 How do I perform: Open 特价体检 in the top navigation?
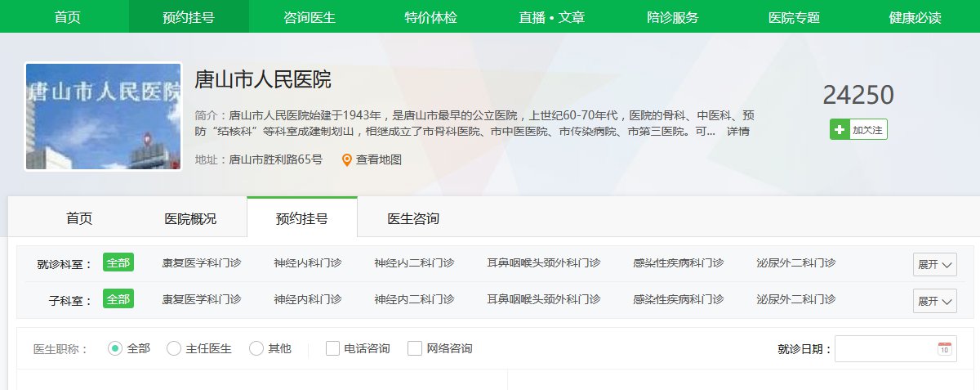pyautogui.click(x=430, y=17)
